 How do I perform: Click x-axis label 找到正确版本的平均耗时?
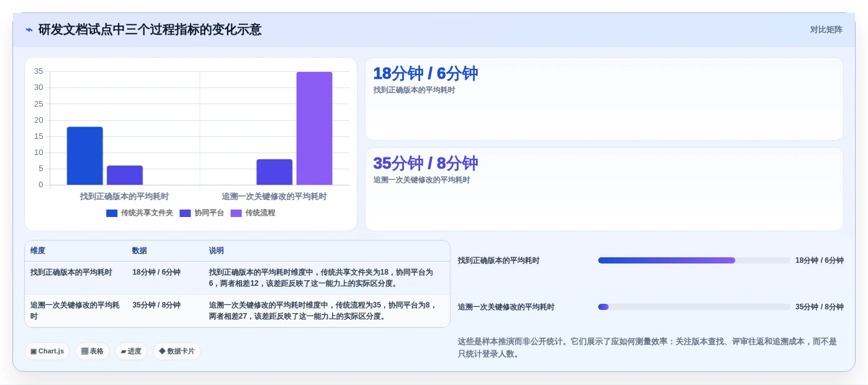[x=124, y=197]
